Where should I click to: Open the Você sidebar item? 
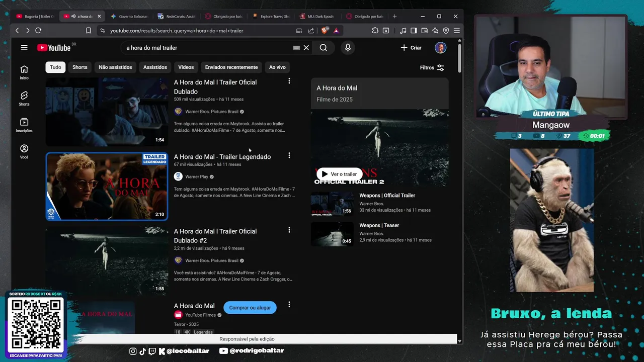24,152
